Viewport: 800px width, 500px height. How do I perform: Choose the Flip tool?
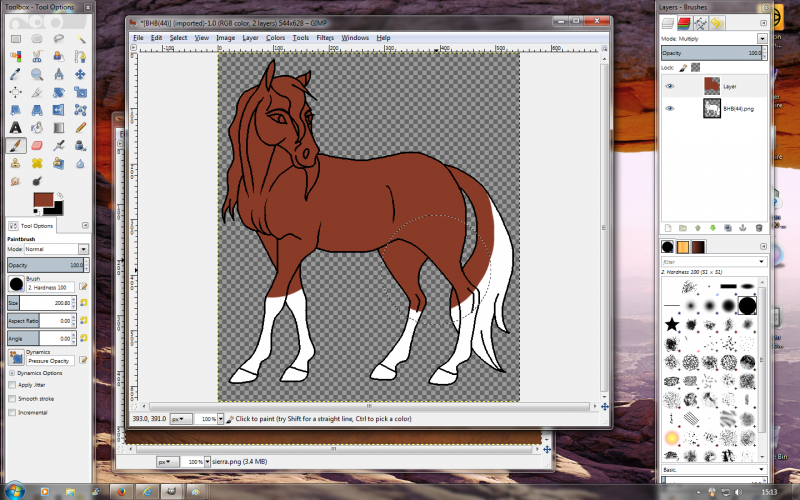pyautogui.click(x=59, y=110)
